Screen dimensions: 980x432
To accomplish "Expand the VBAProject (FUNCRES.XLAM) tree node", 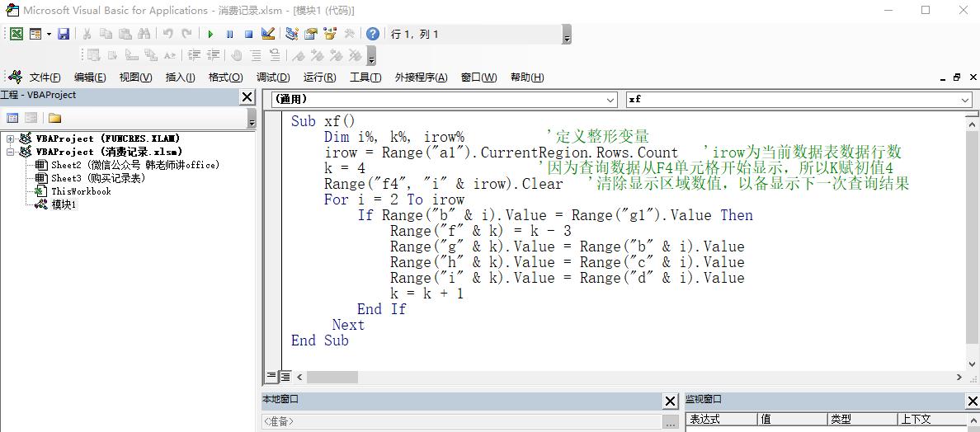I will tap(10, 139).
